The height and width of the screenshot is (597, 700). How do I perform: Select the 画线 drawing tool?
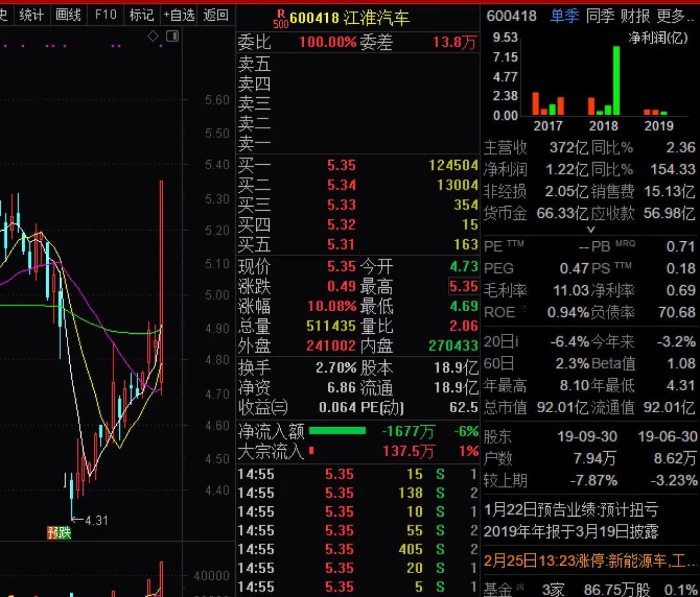(x=68, y=15)
